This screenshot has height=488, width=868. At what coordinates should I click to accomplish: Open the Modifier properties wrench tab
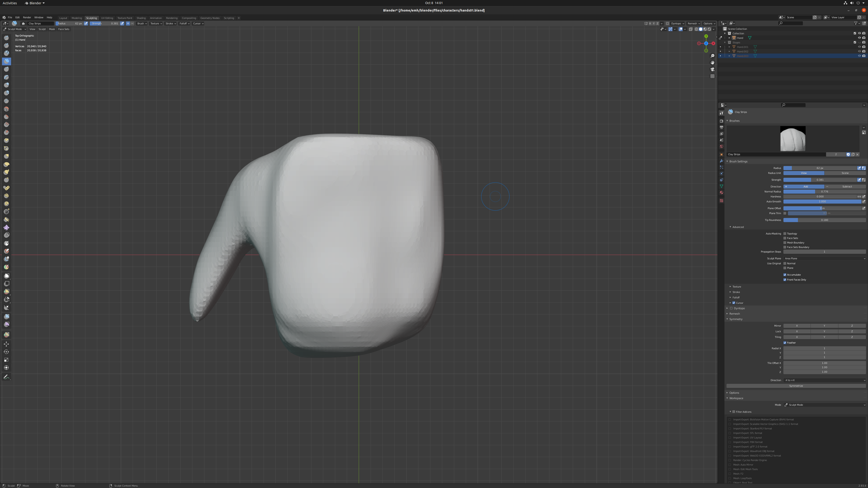point(722,161)
